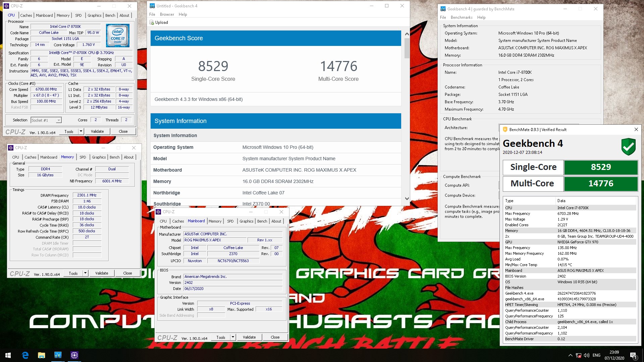Click the Intel Core i7 logo in CPU-Z
The image size is (644, 362).
[x=118, y=36]
